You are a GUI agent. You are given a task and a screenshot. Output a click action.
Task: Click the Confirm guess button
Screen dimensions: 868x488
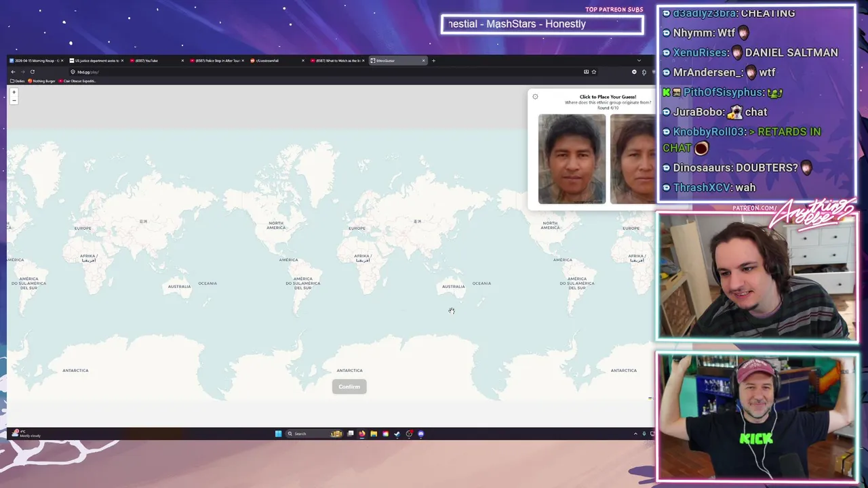click(349, 386)
